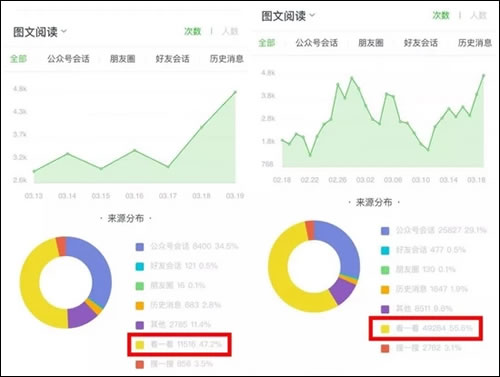Select the 全部 tab in left panel

tap(18, 59)
